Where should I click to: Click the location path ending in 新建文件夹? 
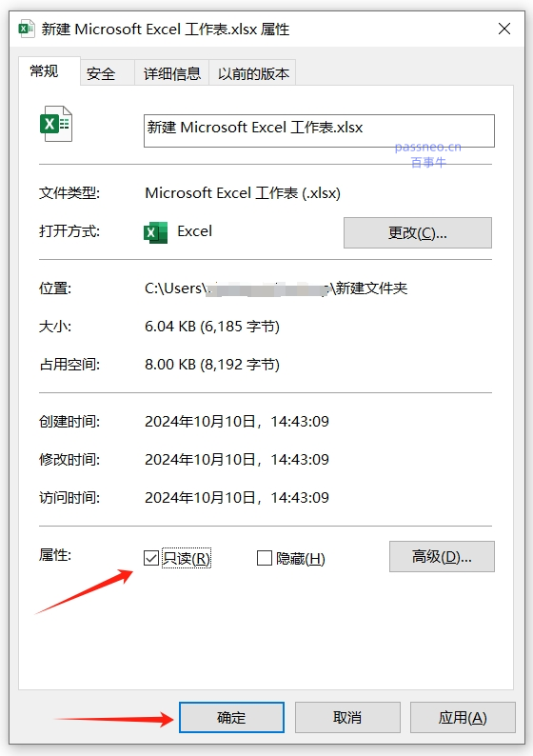[x=276, y=288]
